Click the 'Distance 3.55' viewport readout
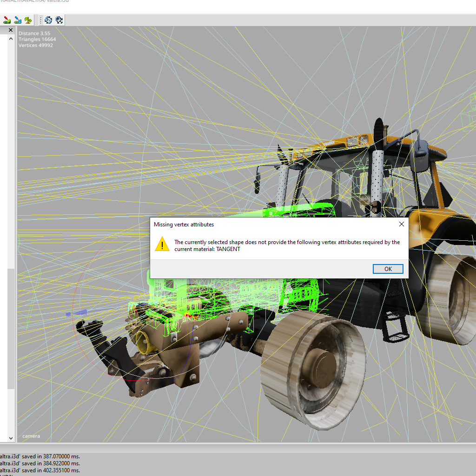476x476 pixels. coord(34,33)
